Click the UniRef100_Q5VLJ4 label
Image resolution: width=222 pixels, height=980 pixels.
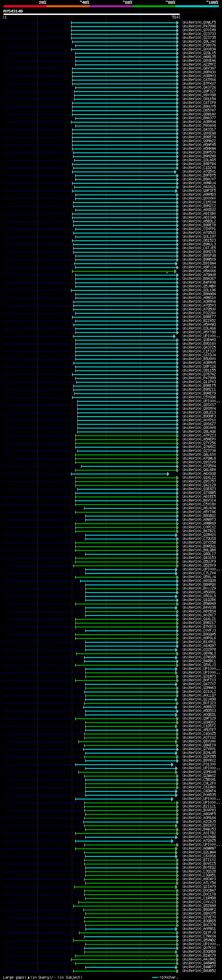[x=199, y=577]
